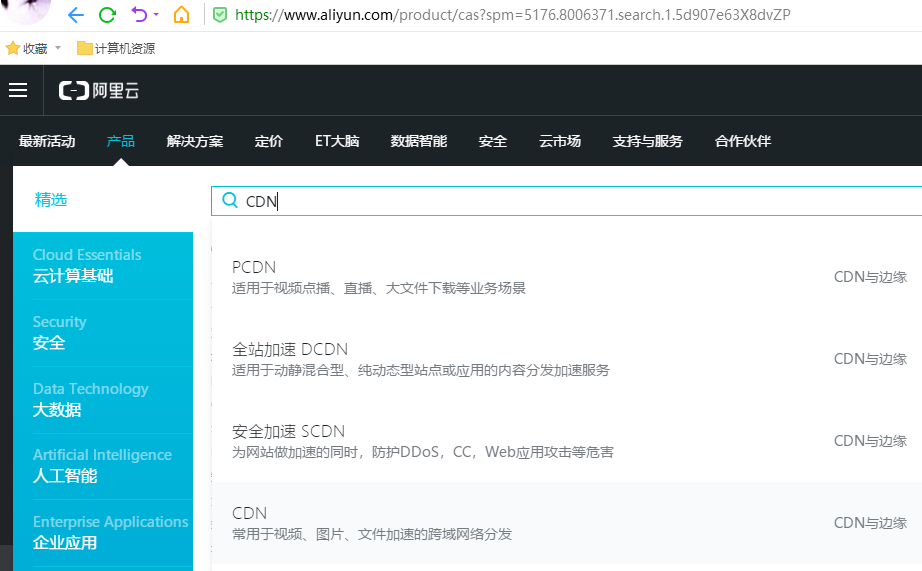Click the green security shield icon
The width and height of the screenshot is (922, 571).
(x=220, y=15)
